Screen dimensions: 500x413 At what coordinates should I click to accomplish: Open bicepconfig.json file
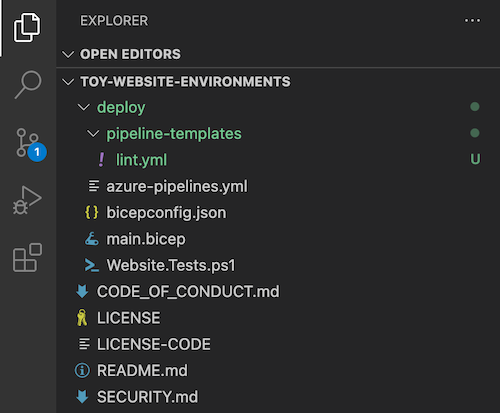pos(166,213)
